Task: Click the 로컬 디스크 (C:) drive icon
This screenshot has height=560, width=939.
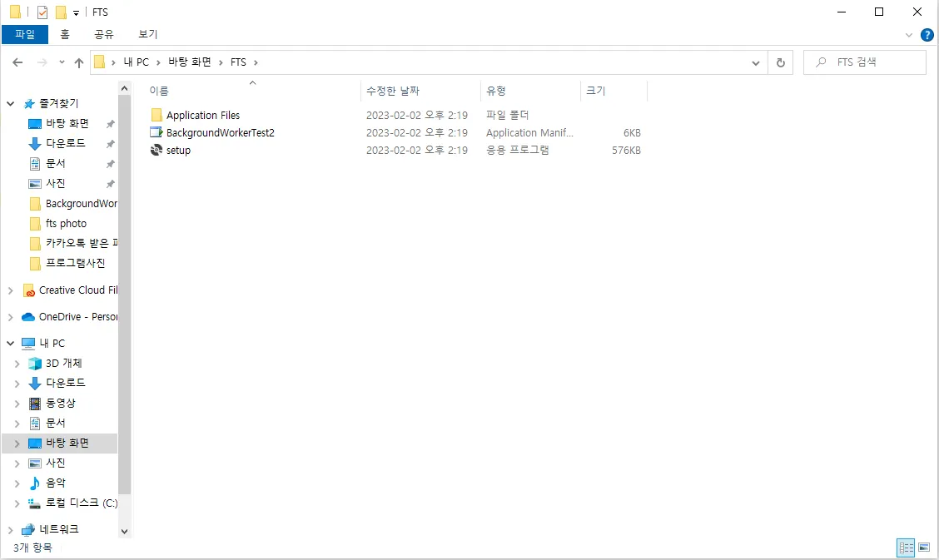Action: pyautogui.click(x=35, y=503)
